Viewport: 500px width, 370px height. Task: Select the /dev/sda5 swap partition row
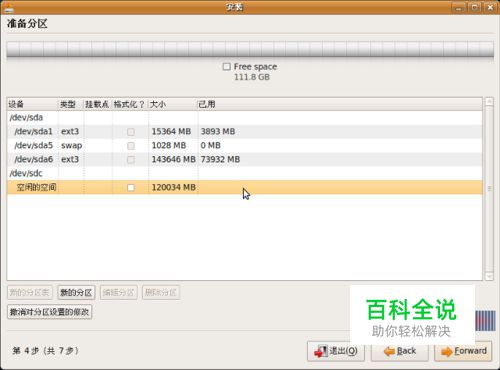[x=245, y=145]
